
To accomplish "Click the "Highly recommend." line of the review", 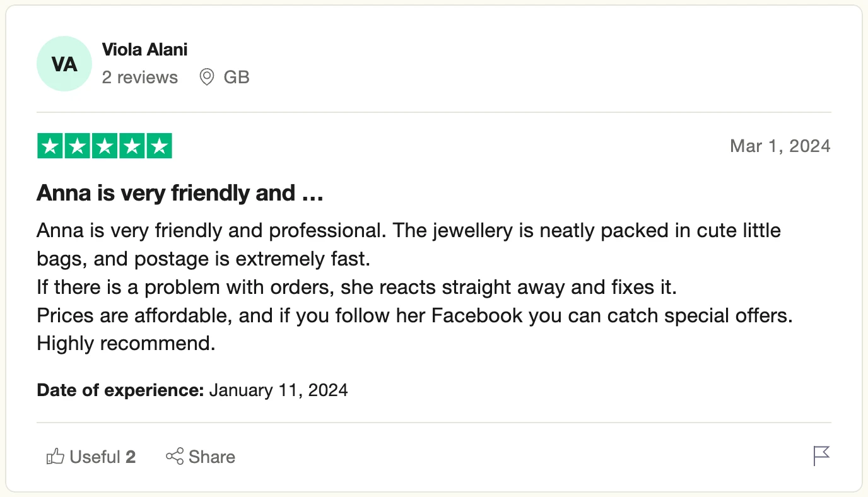I will click(126, 344).
